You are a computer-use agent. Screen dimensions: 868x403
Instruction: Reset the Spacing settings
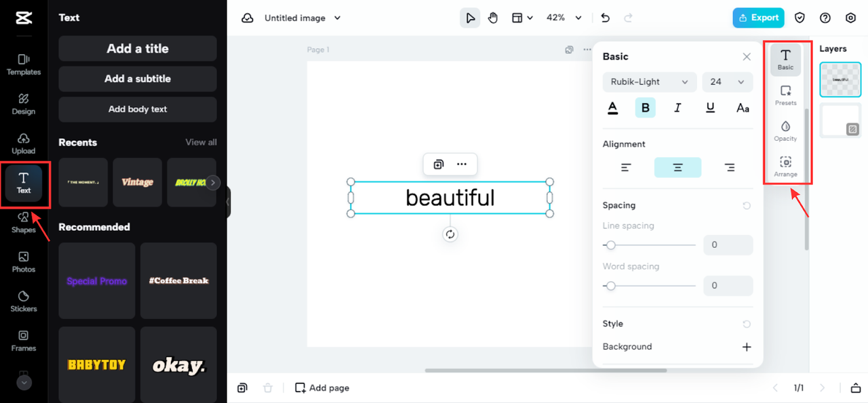pos(747,205)
